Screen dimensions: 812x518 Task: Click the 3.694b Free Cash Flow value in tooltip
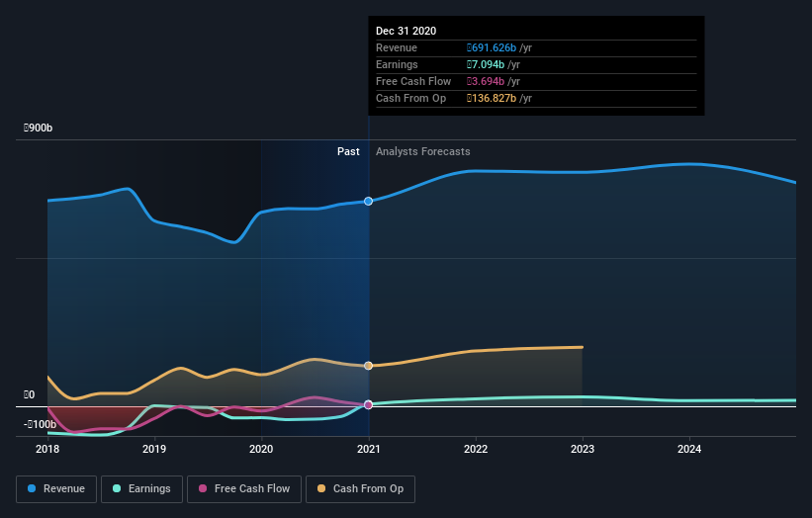(486, 81)
